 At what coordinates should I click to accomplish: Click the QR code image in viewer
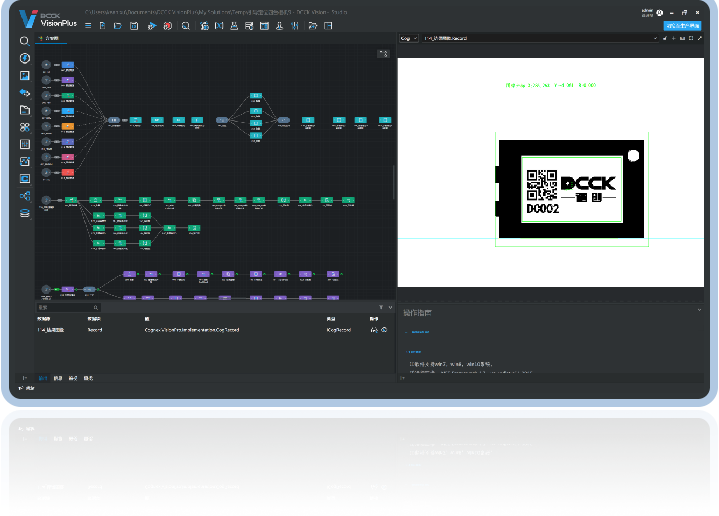(542, 183)
